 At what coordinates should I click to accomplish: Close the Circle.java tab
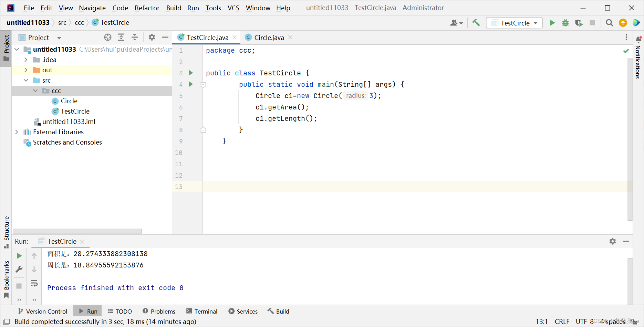[290, 37]
